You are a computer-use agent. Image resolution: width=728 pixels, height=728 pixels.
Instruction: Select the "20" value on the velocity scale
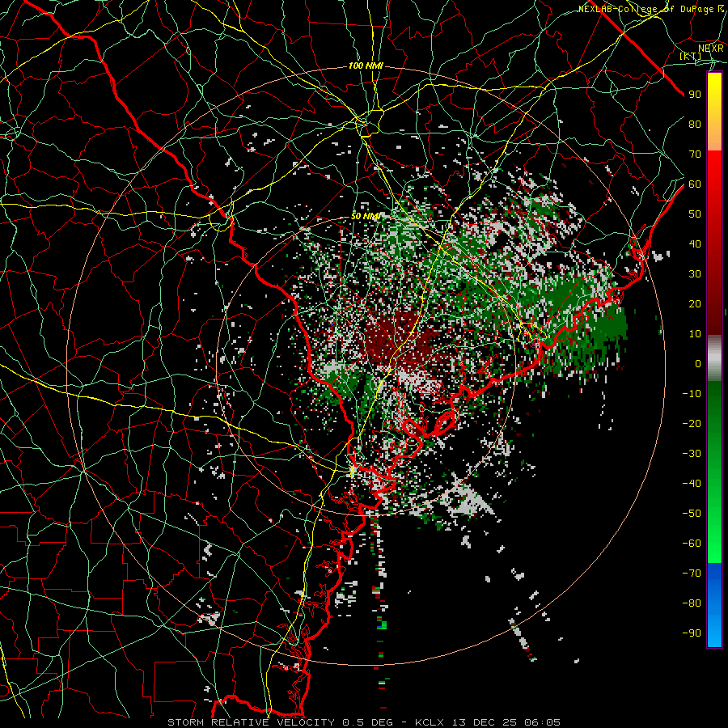695,303
